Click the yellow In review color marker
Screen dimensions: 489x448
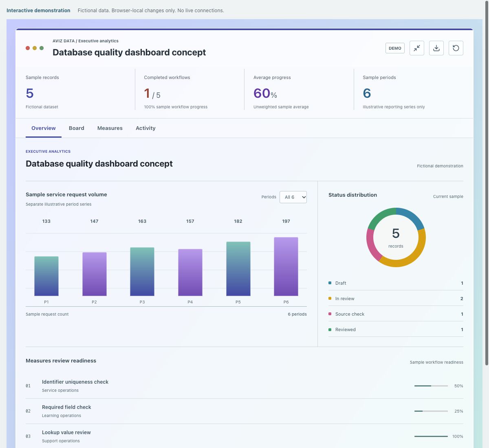click(330, 299)
